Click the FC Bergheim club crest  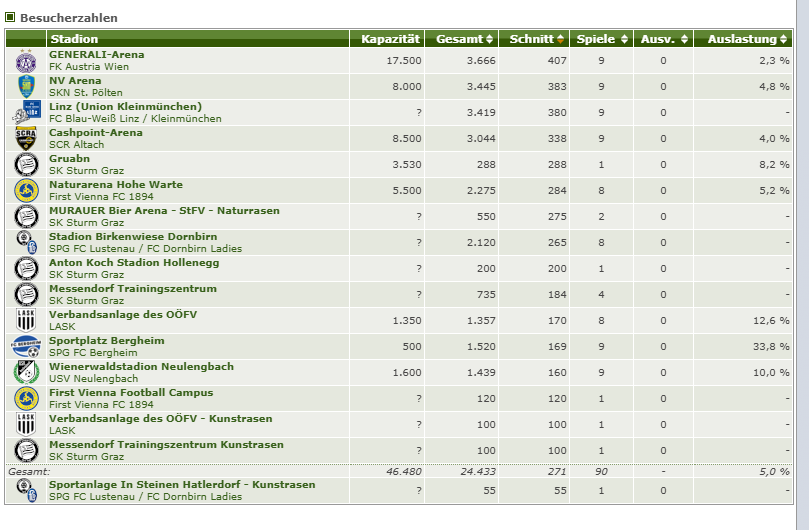point(26,347)
